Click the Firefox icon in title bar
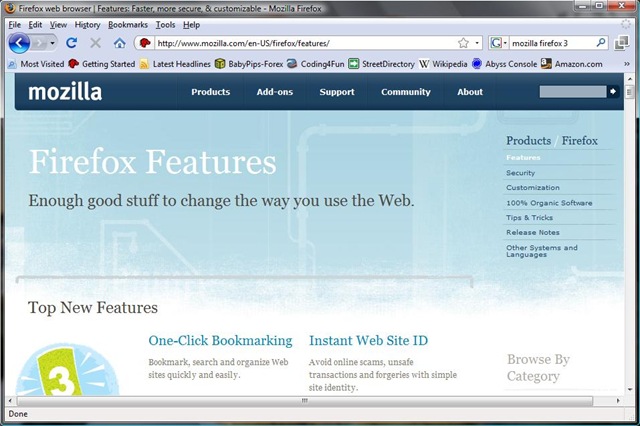This screenshot has width=640, height=426. point(10,8)
